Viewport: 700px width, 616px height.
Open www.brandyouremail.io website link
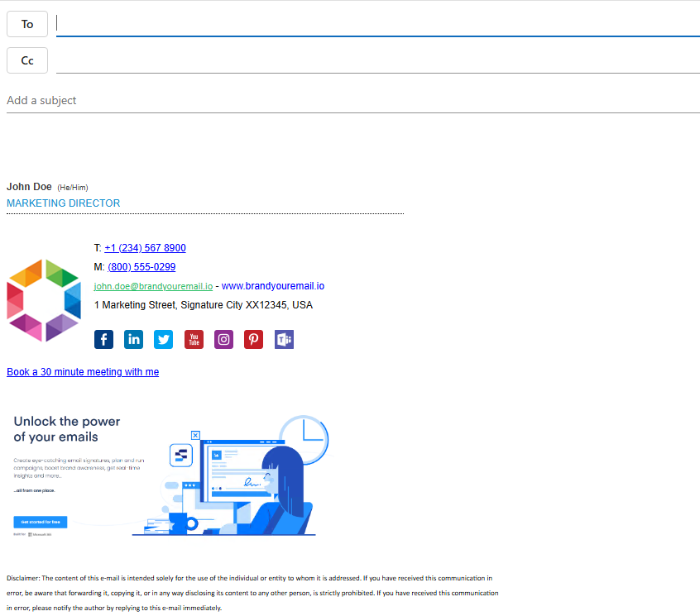(273, 286)
